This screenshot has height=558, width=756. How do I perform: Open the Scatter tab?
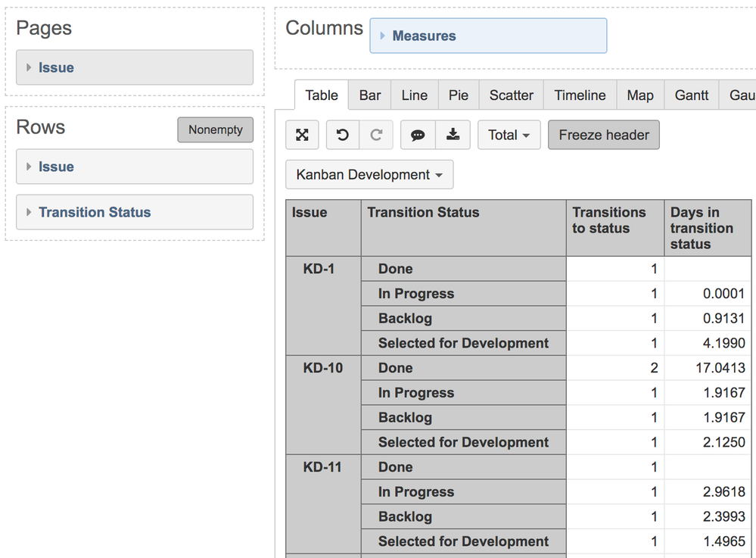click(511, 95)
